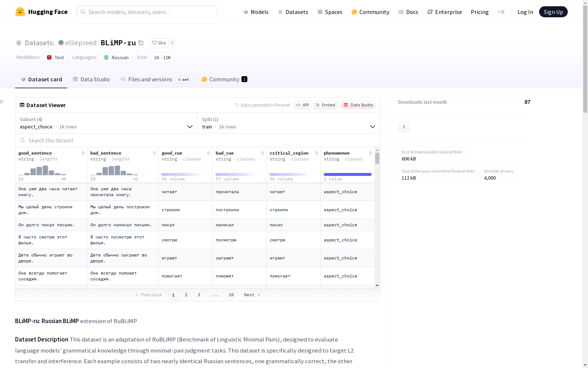
Task: Go to page 2 of the dataset
Action: coord(186,295)
